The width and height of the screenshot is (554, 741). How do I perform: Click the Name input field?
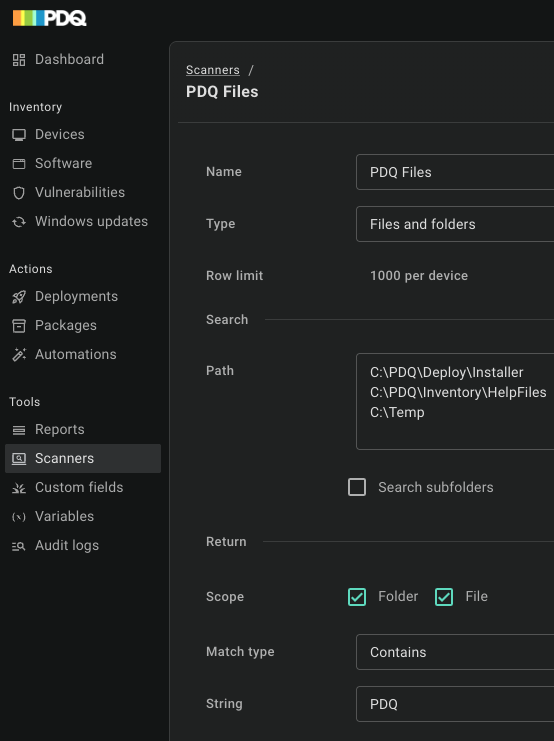[455, 172]
